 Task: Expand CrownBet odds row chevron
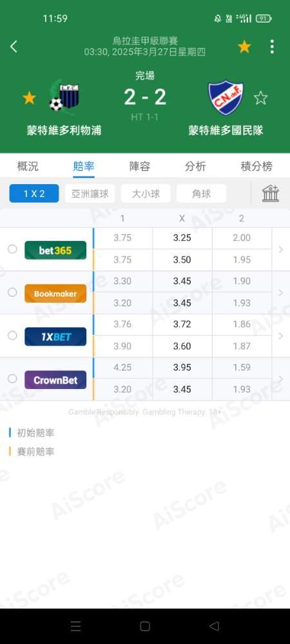[x=281, y=379]
